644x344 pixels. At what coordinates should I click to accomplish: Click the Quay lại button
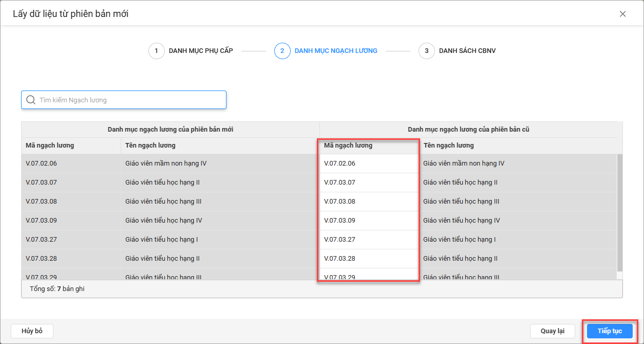click(553, 331)
